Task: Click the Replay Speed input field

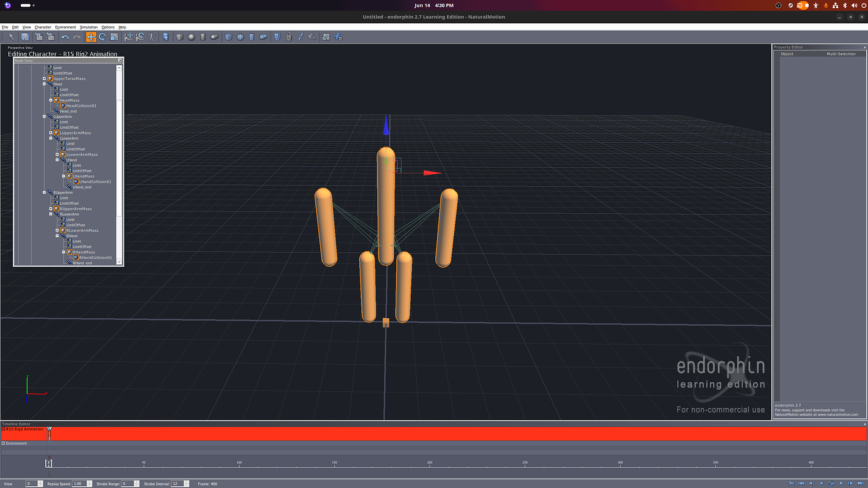Action: click(79, 484)
